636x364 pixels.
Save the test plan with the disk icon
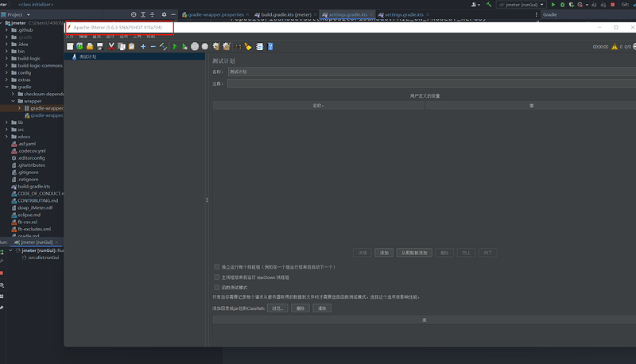point(100,47)
